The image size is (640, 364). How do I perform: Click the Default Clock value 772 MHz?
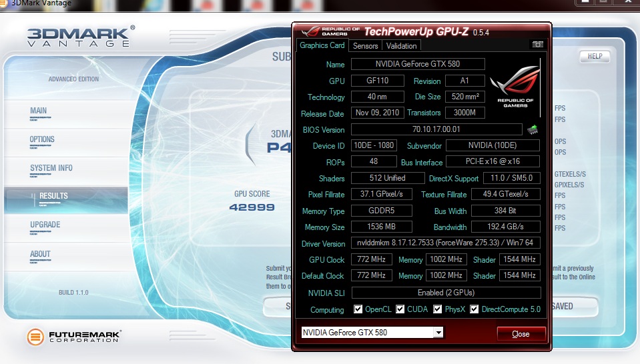tap(372, 275)
